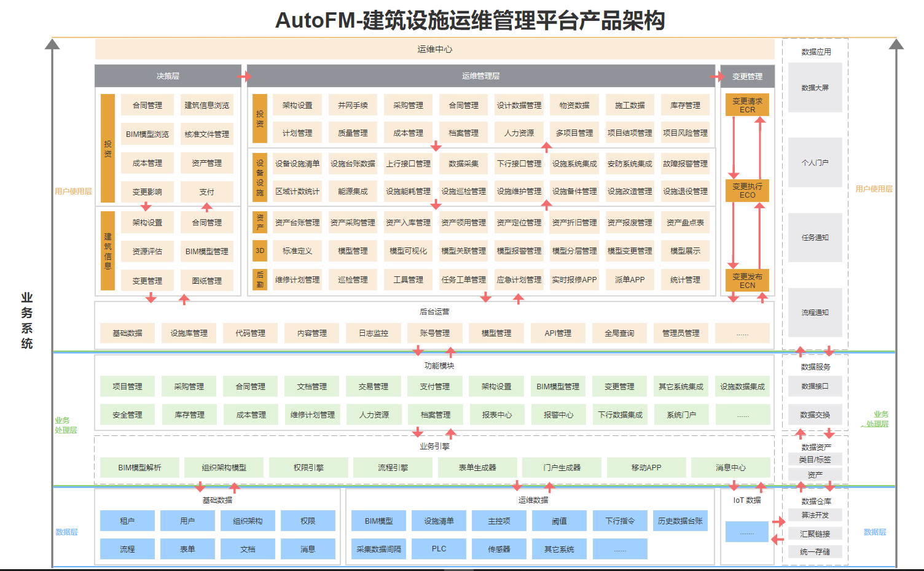Click the 标准定义 box

click(297, 251)
